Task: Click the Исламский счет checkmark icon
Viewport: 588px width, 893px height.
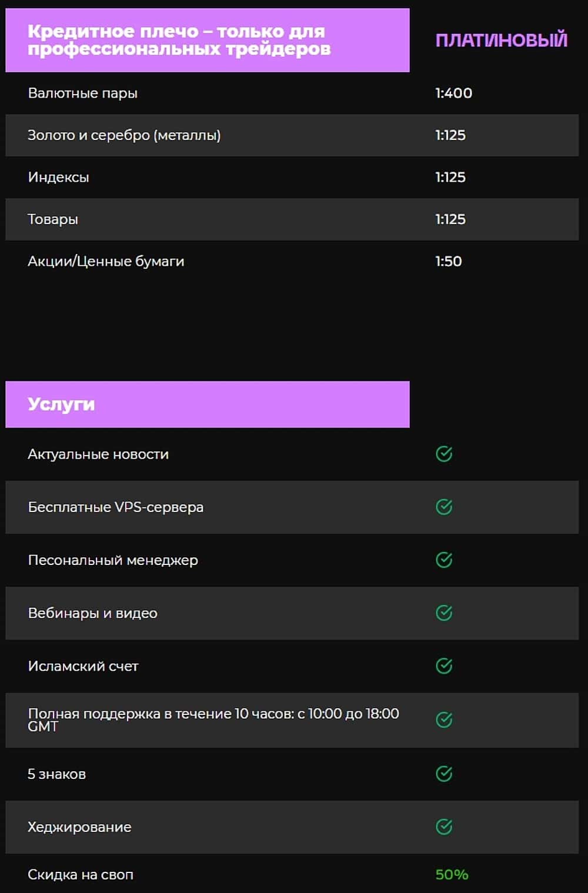Action: (444, 665)
